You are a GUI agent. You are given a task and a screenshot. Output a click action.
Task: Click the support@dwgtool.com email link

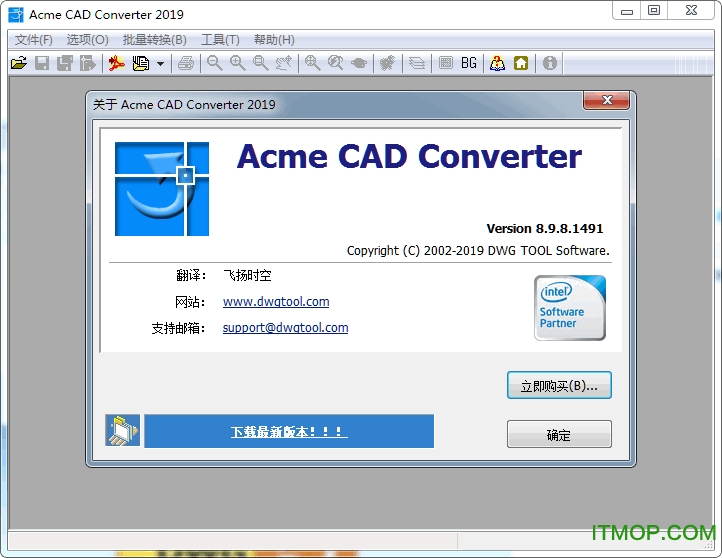tap(285, 328)
